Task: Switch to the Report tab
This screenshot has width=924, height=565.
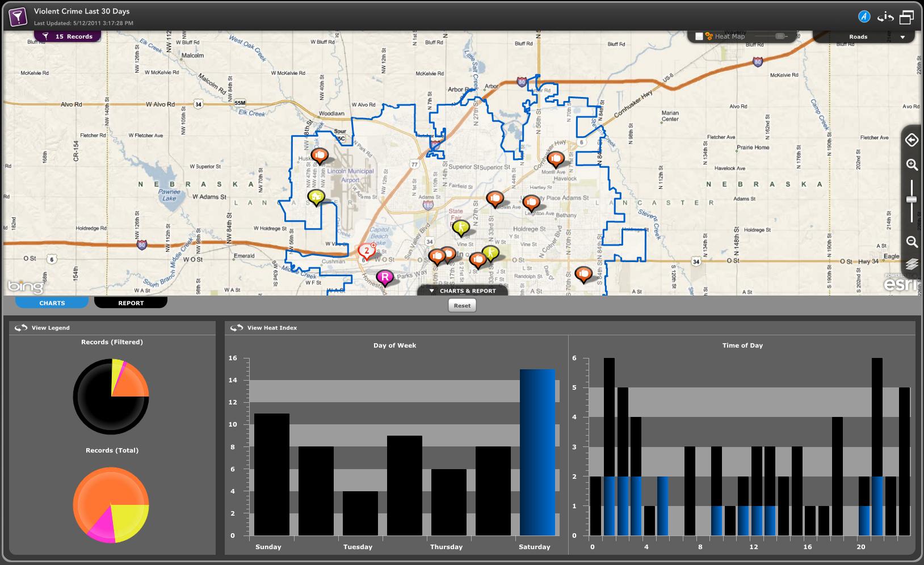Action: tap(131, 303)
